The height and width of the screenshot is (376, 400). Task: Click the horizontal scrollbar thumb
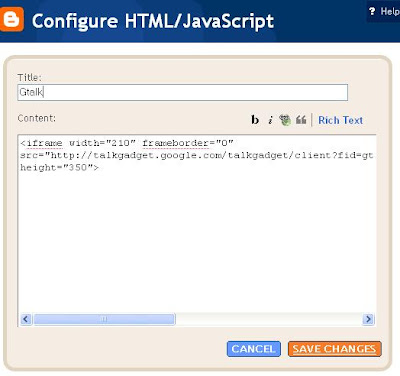pos(104,319)
